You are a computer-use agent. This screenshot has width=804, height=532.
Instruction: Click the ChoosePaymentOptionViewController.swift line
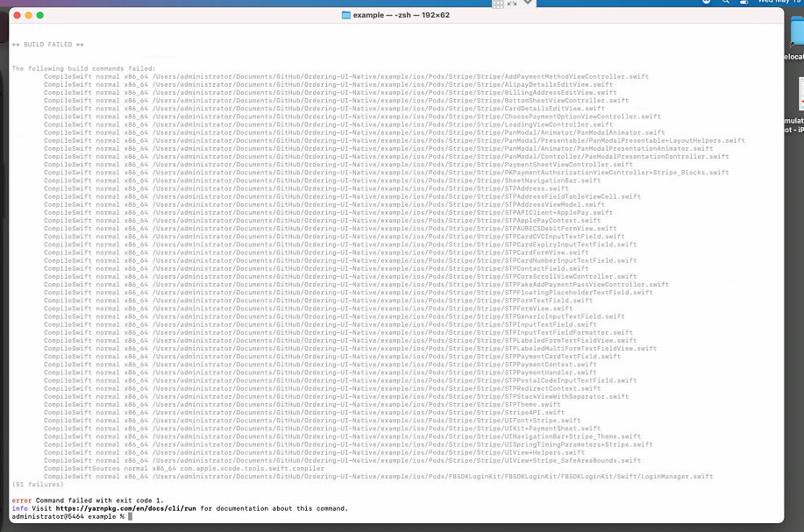(x=352, y=117)
